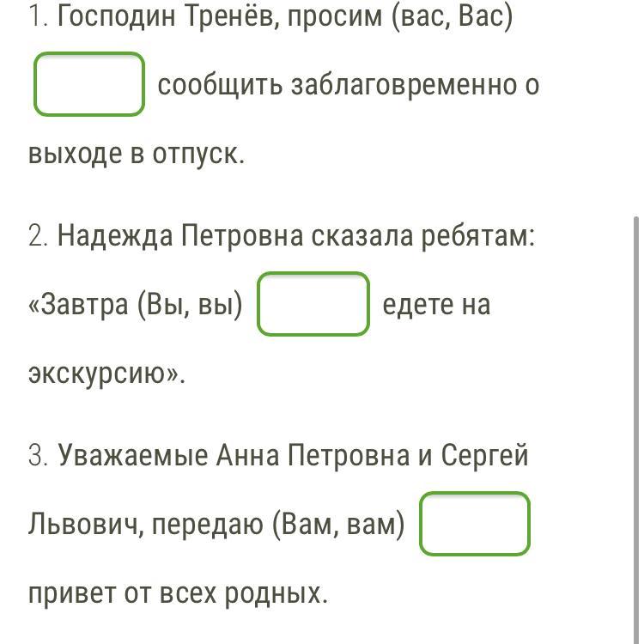The height and width of the screenshot is (644, 644).
Task: Click the blank field after '(Вам, вам)'
Action: [x=475, y=524]
